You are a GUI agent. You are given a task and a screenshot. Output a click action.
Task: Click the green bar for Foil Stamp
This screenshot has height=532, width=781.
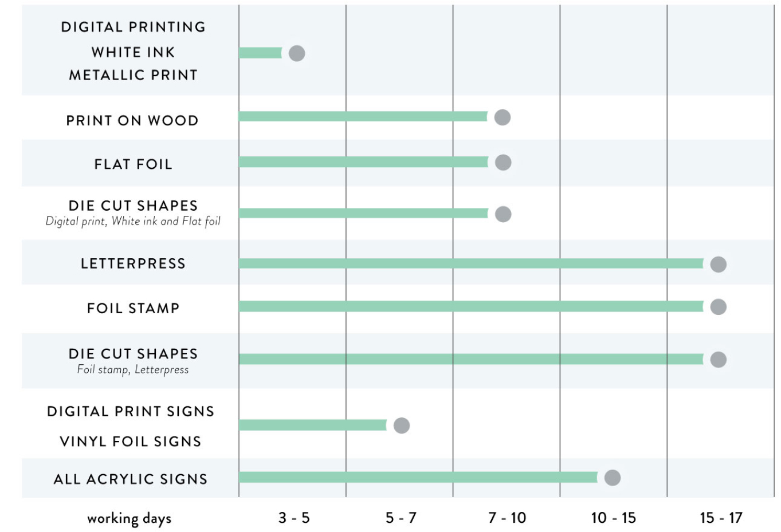470,307
